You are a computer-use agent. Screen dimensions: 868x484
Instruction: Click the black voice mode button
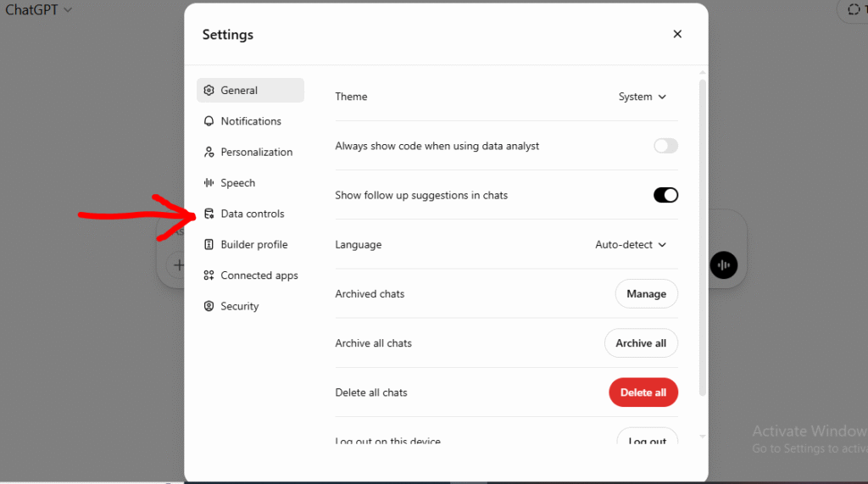pos(724,265)
